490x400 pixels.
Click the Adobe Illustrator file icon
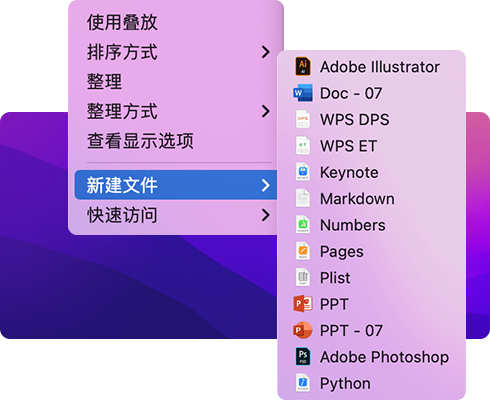pyautogui.click(x=303, y=67)
